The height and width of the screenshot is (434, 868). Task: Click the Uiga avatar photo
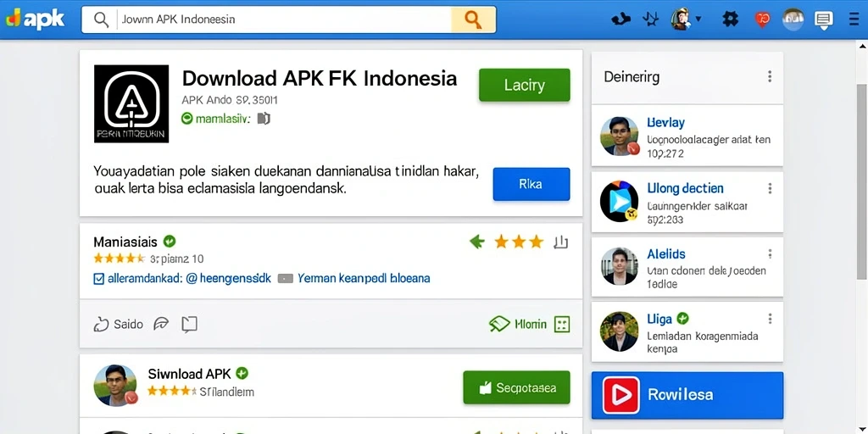620,331
